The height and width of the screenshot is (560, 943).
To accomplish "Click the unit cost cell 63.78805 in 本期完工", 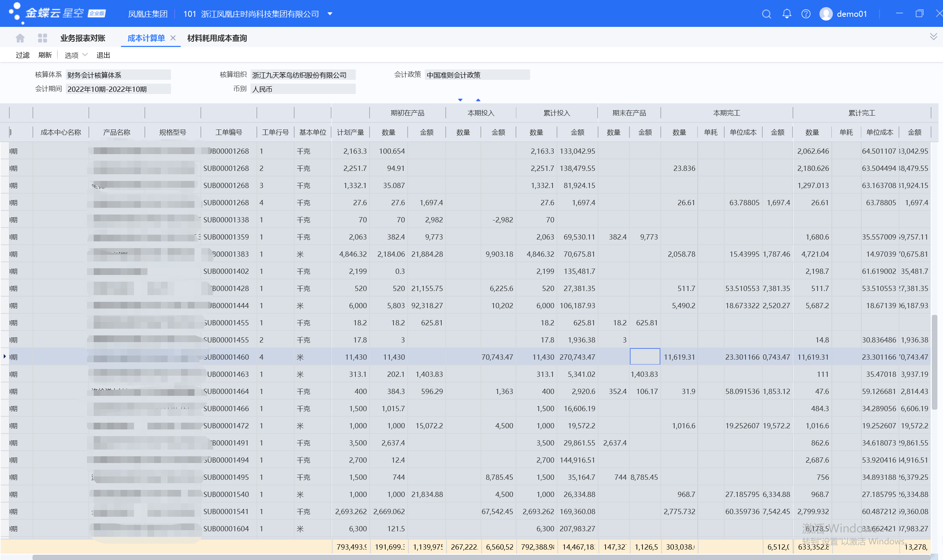I will click(x=743, y=203).
